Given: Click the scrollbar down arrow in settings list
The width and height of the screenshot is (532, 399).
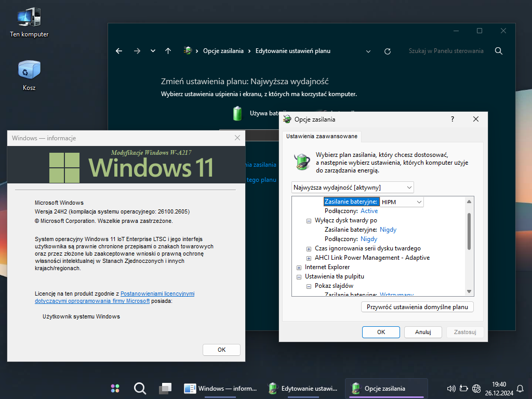Looking at the screenshot, I should 469,291.
